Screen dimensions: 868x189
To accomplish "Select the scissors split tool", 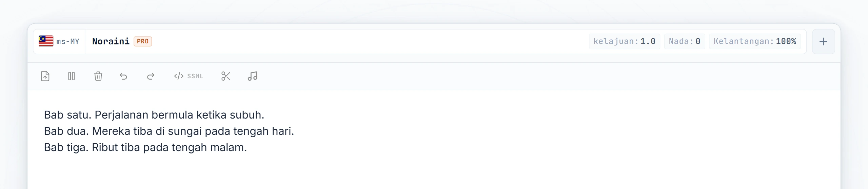I will [x=226, y=76].
